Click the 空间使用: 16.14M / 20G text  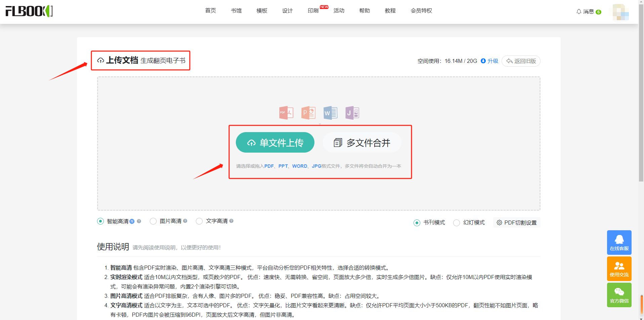coord(447,61)
